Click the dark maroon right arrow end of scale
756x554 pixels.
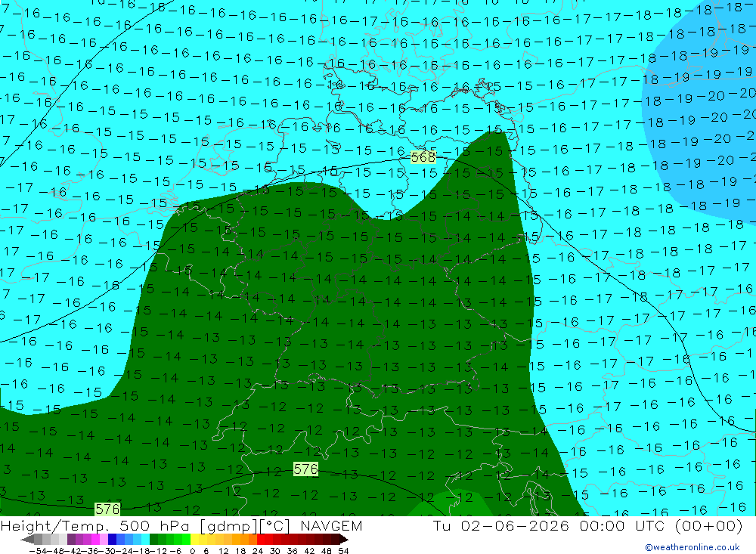(x=343, y=539)
